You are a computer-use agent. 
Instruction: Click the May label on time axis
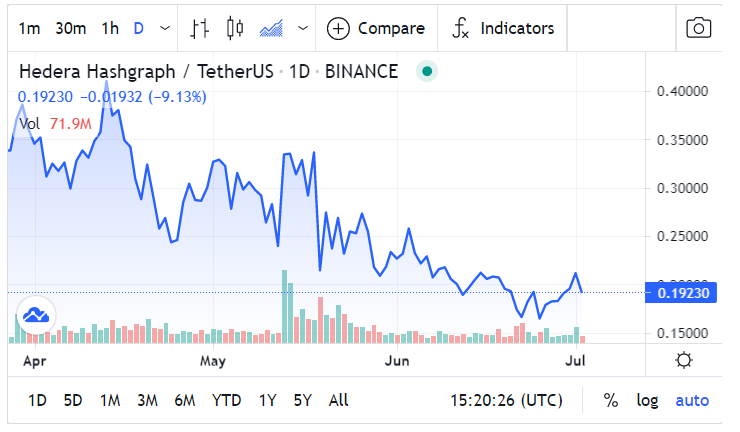click(213, 361)
